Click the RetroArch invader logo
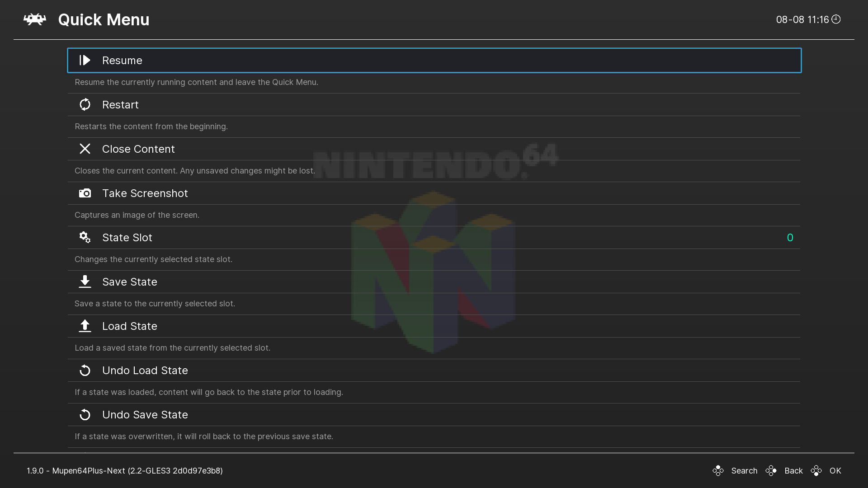Viewport: 868px width, 488px height. (35, 19)
